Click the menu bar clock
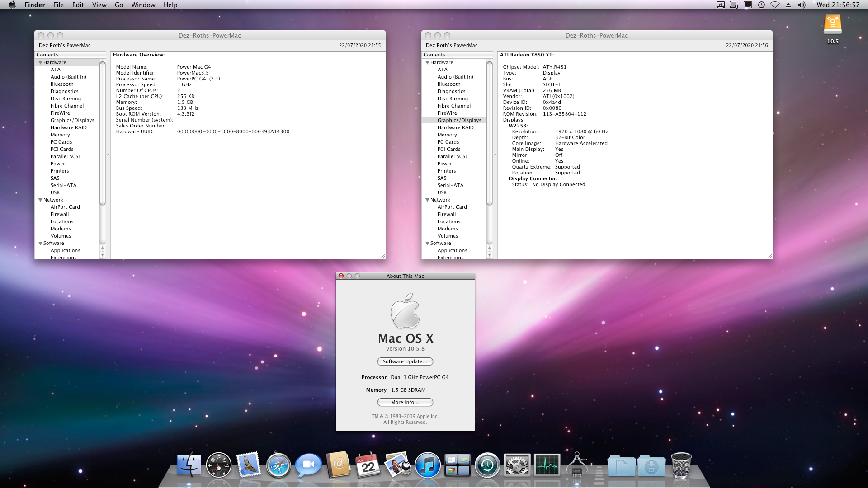The width and height of the screenshot is (868, 488). (x=838, y=5)
